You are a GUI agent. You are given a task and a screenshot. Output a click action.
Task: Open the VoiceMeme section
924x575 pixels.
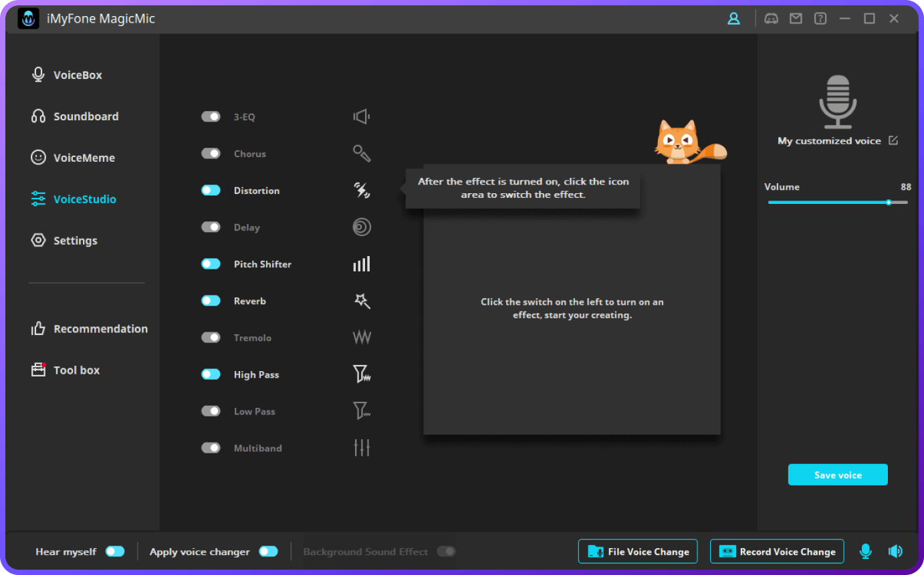[73, 158]
